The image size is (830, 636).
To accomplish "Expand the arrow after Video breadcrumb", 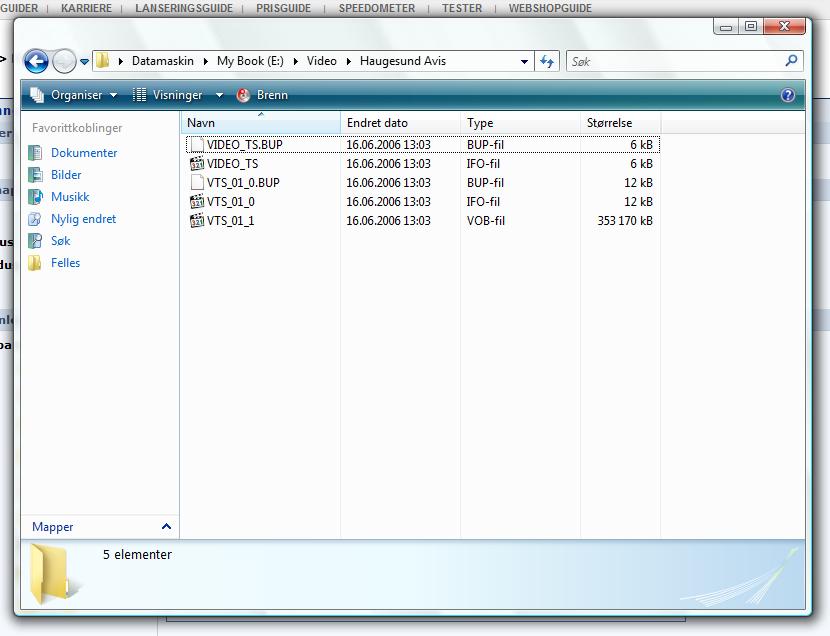I will click(x=349, y=61).
